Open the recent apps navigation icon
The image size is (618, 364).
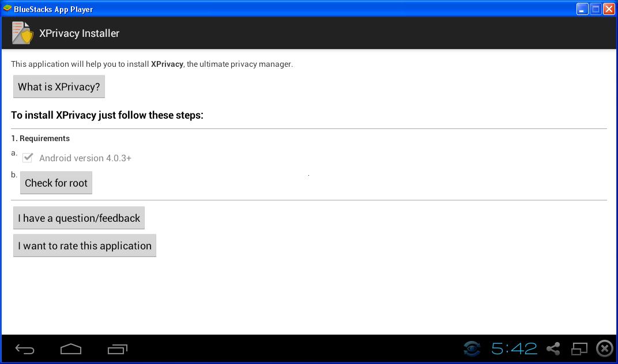click(x=118, y=349)
